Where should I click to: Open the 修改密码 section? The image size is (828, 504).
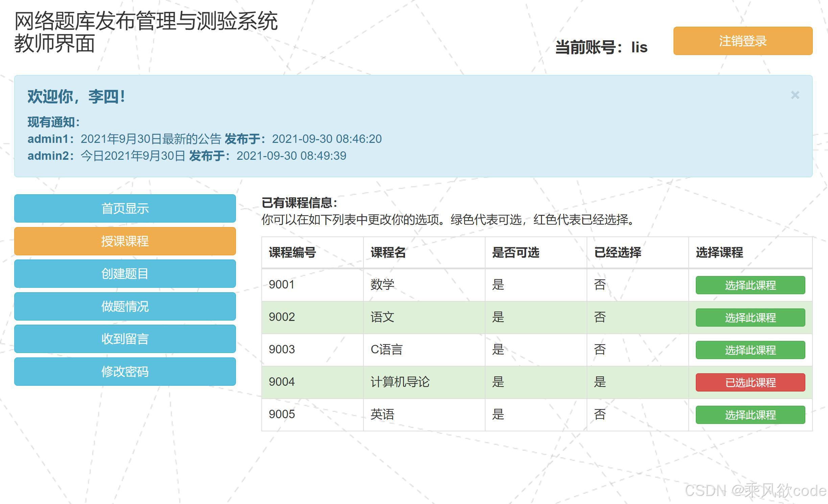click(125, 372)
